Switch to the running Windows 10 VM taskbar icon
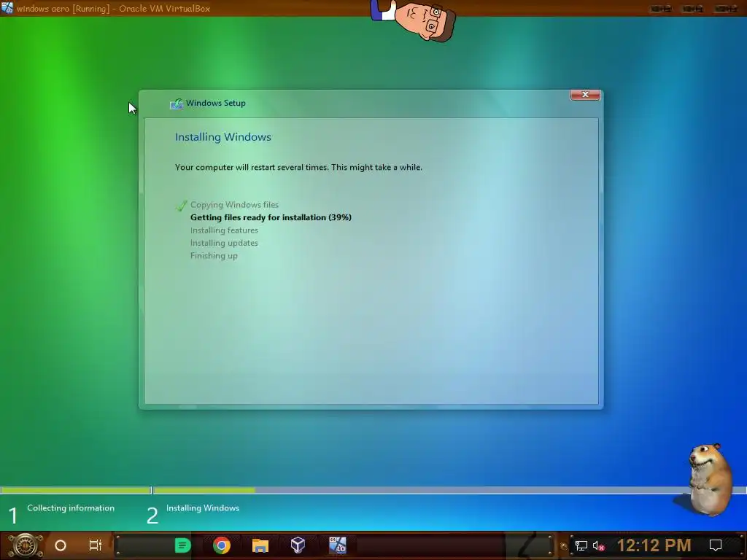The height and width of the screenshot is (560, 747). 337,545
